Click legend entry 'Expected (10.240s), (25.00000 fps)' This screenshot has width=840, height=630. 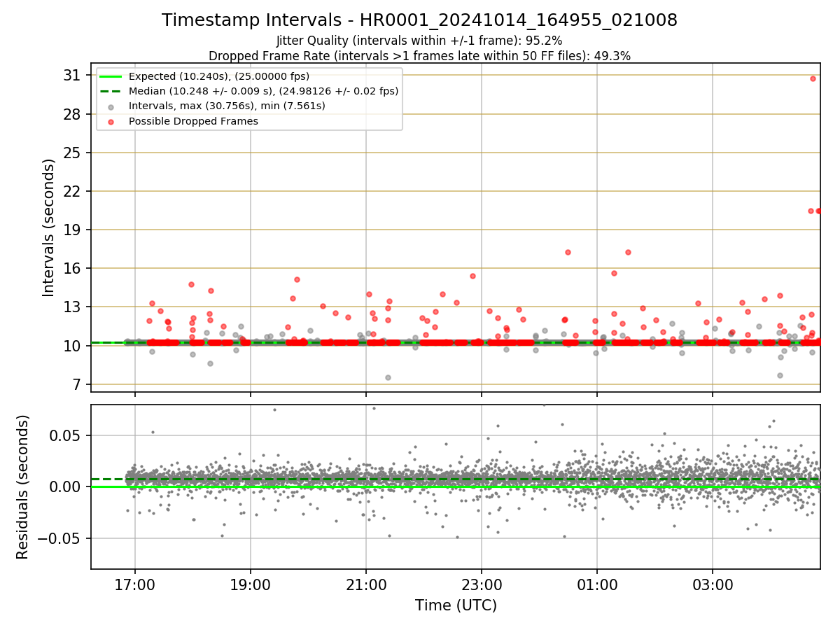(219, 76)
